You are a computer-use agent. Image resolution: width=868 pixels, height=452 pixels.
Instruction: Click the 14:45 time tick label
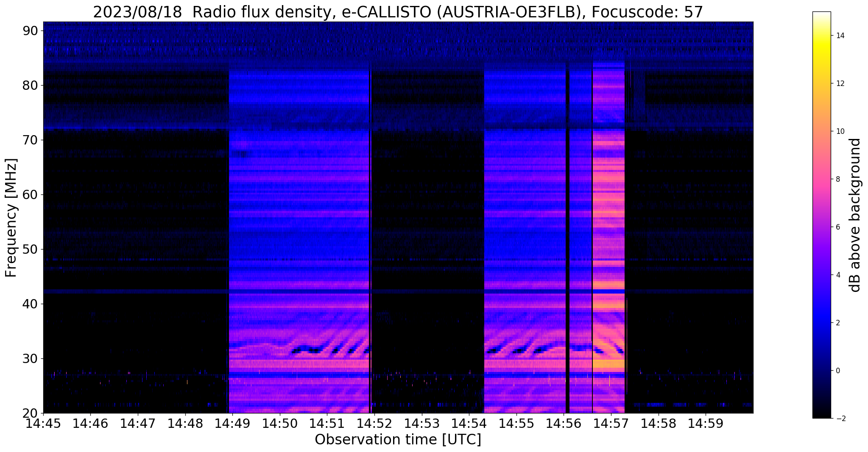pos(43,423)
